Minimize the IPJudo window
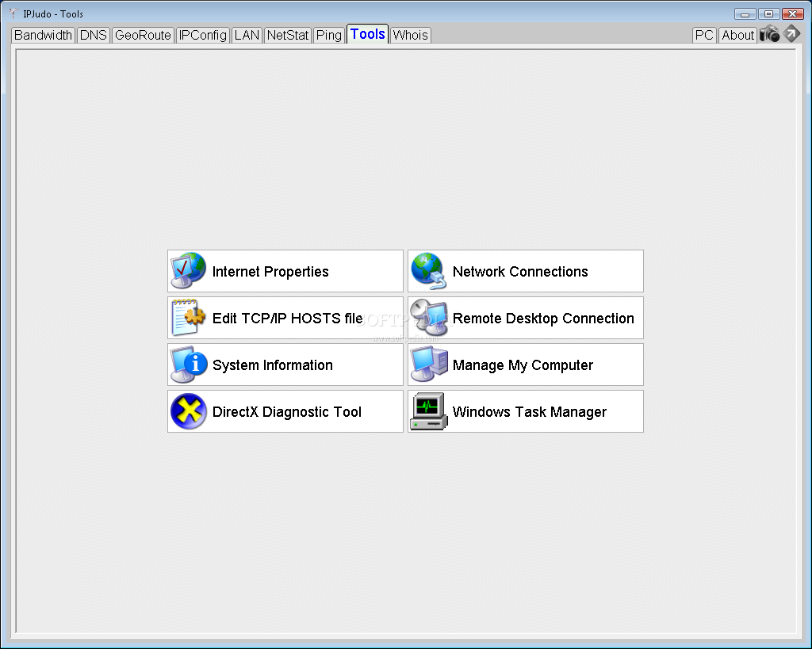 (x=745, y=14)
